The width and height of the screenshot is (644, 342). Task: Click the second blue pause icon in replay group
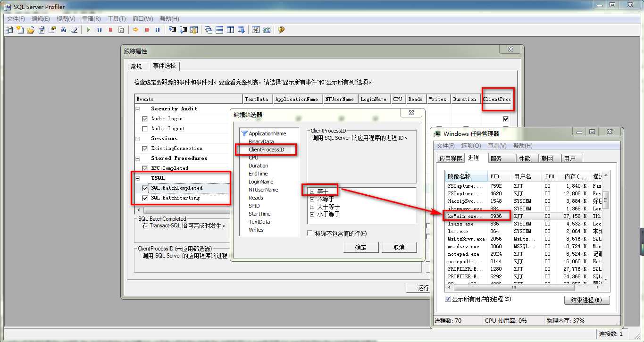(158, 30)
